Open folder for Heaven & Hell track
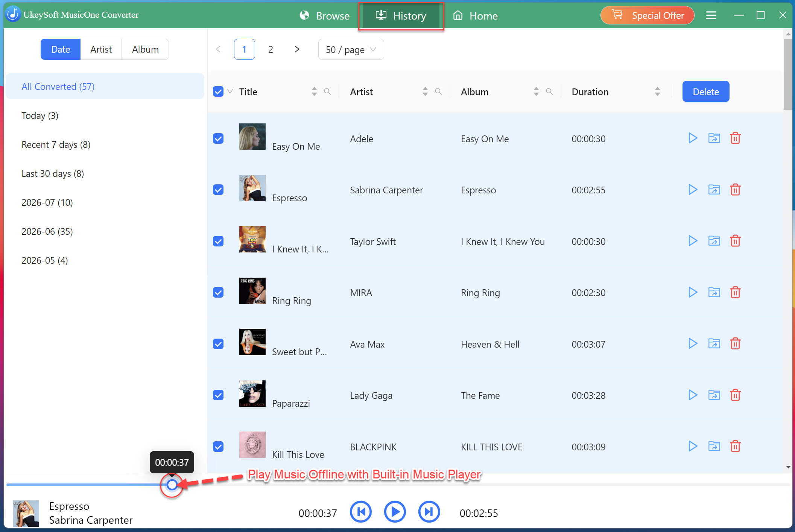Screen dimensions: 795x532 click(714, 344)
